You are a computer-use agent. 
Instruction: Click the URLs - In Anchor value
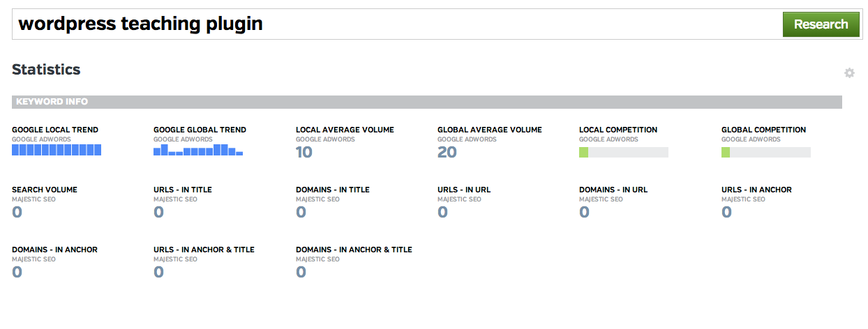click(x=726, y=212)
